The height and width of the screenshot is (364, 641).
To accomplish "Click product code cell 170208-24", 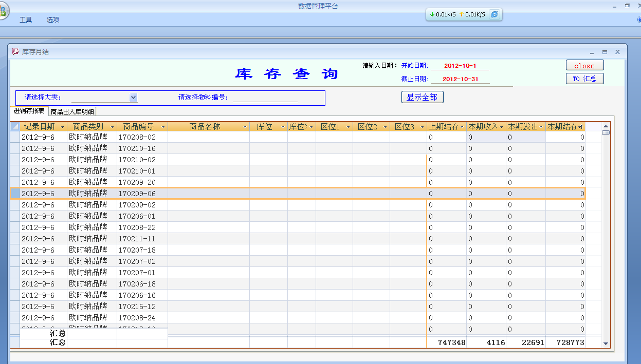I will click(x=142, y=318).
